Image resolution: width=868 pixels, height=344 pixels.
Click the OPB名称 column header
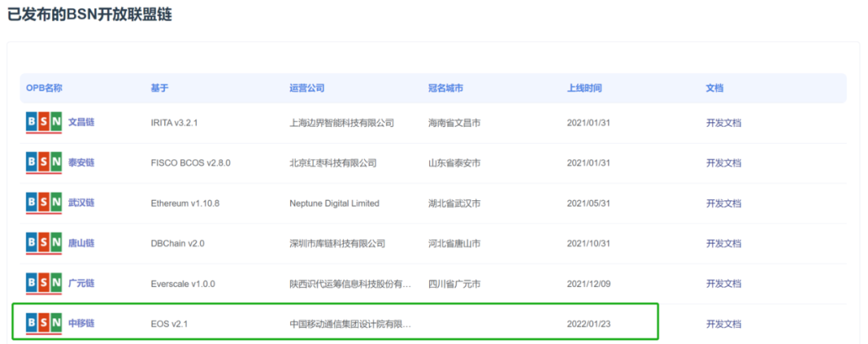44,88
